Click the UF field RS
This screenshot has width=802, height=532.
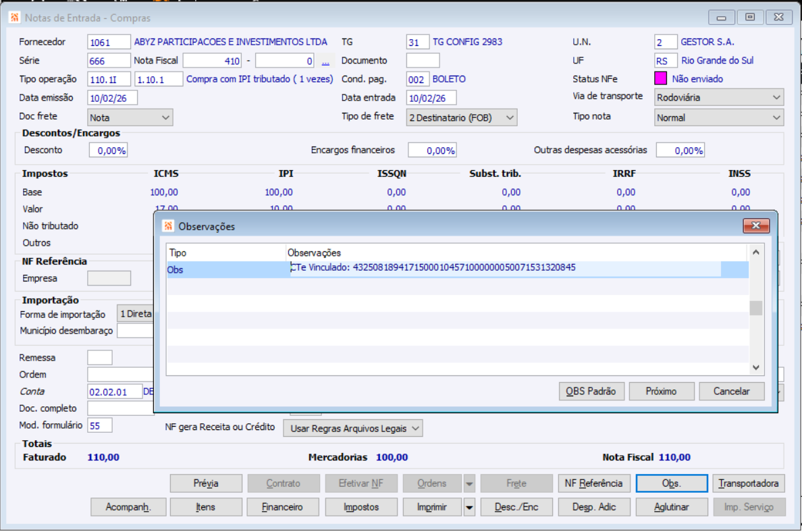coord(666,61)
